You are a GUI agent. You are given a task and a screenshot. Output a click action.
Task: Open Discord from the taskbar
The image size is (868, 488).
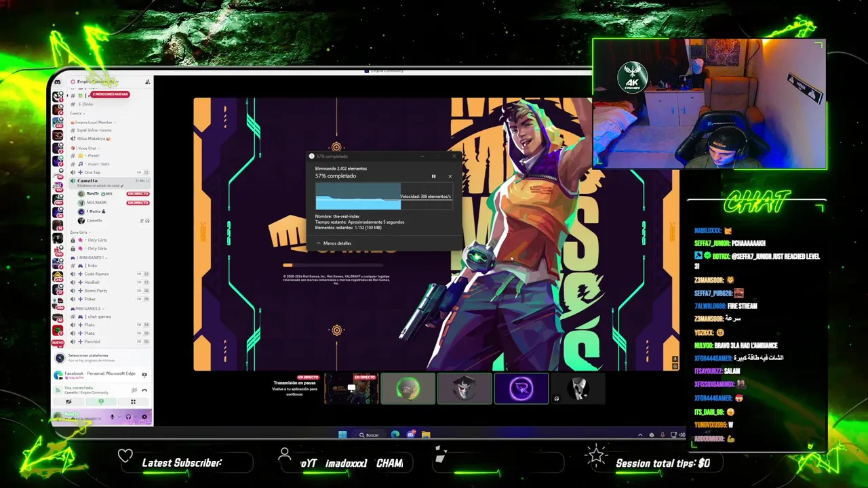click(410, 434)
